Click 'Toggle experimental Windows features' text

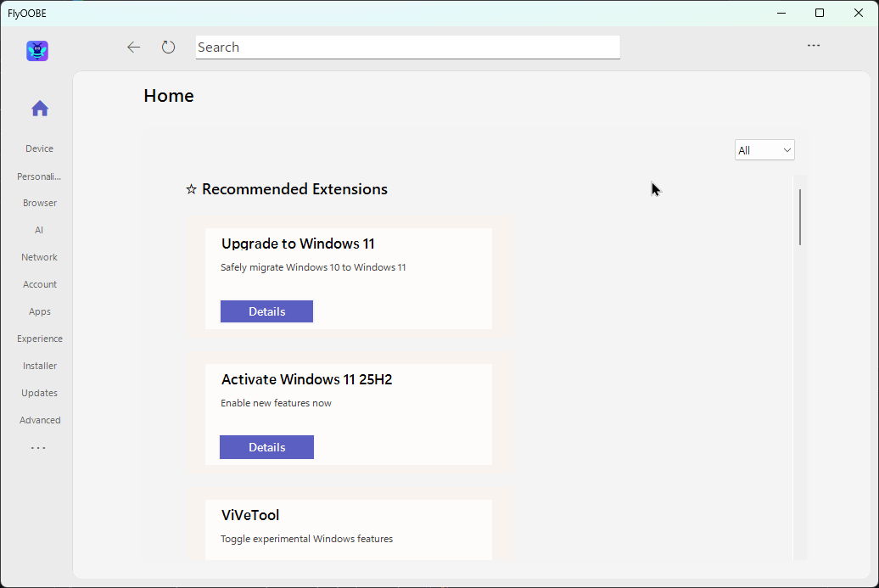click(306, 539)
